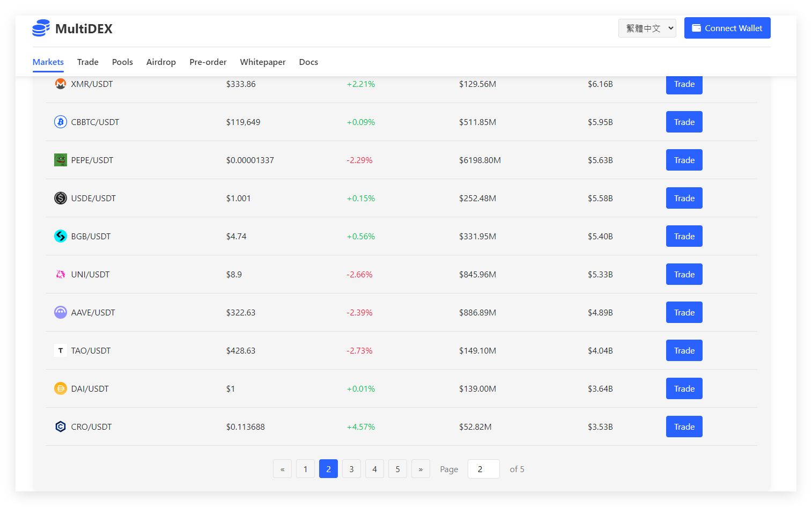Viewport: 812px width, 507px height.
Task: Go to previous page with « arrow
Action: tap(282, 469)
